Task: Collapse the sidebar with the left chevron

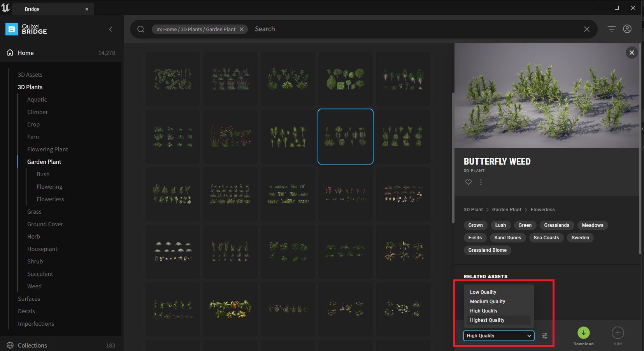Action: 111,29
